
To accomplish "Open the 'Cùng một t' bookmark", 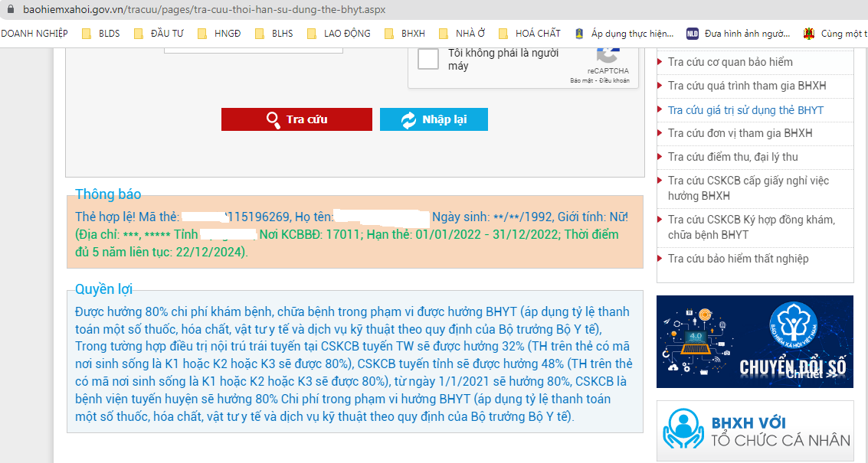I will (835, 33).
